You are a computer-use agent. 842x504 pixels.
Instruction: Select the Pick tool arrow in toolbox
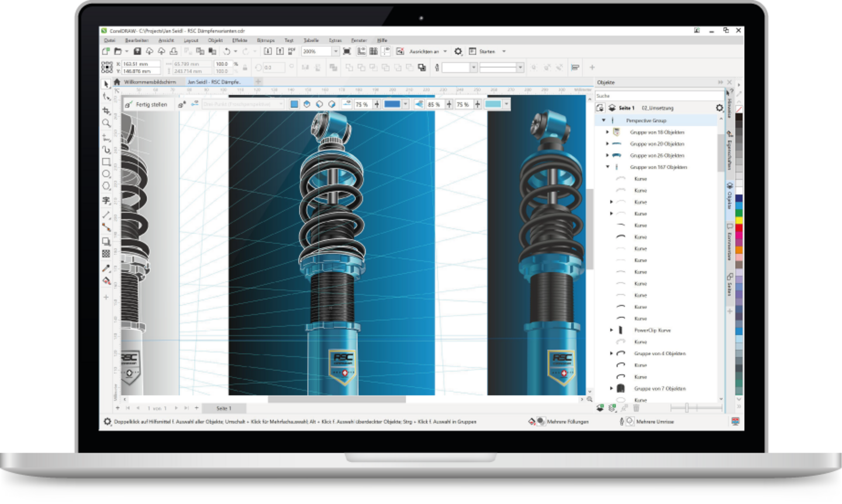click(x=106, y=84)
